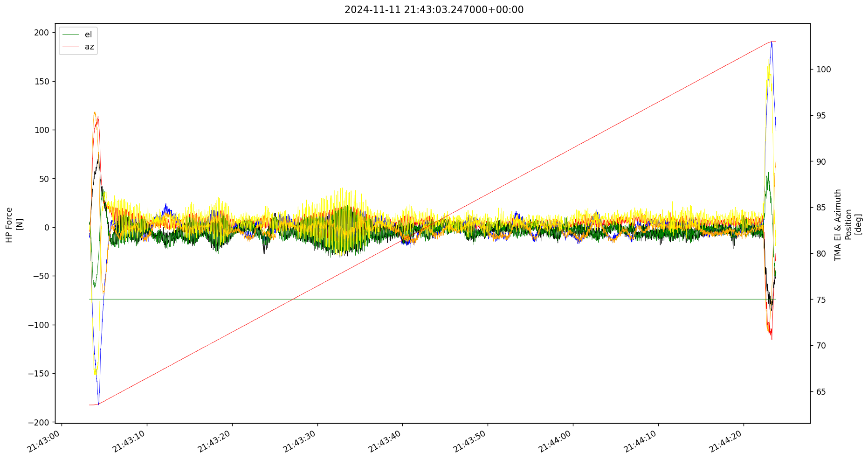Click the 21:43:00 time tick label
This screenshot has width=868, height=460.
[x=45, y=441]
